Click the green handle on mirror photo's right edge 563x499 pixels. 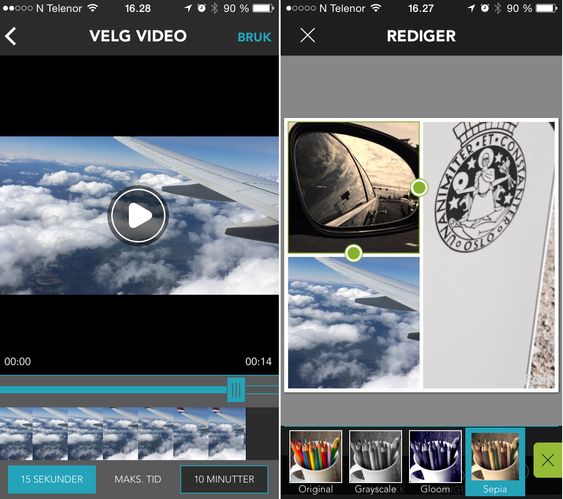(419, 187)
